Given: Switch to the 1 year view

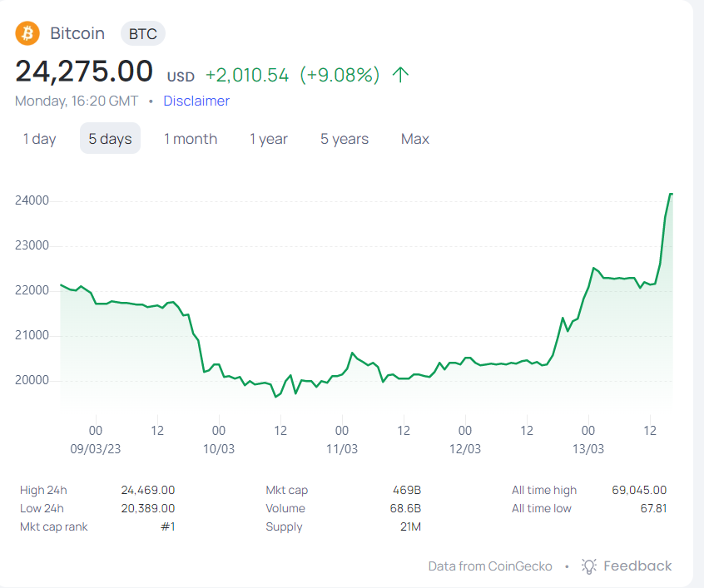Looking at the screenshot, I should tap(269, 139).
